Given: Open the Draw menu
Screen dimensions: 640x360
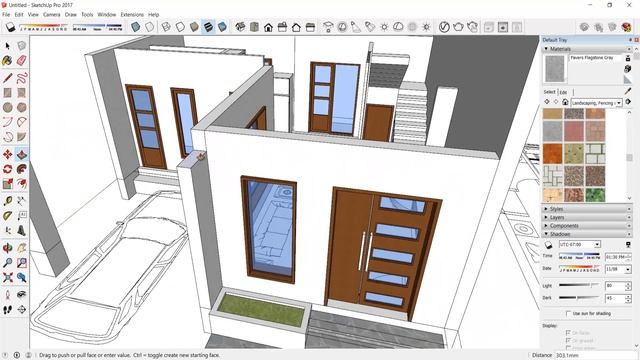Looking at the screenshot, I should pos(71,14).
